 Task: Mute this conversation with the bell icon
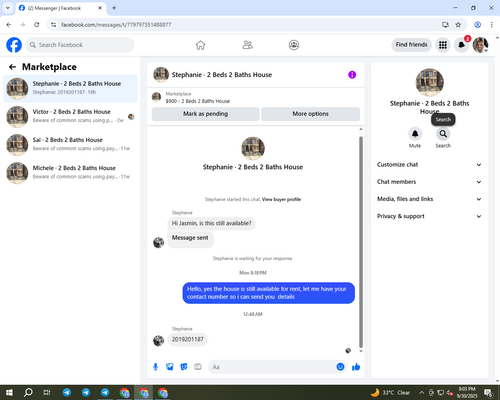(415, 134)
